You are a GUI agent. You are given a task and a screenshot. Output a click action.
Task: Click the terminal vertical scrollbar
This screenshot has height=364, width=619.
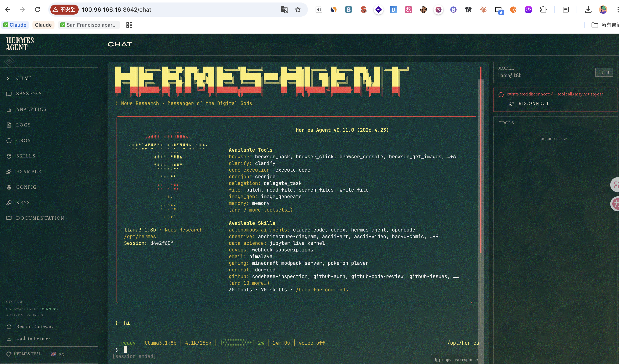481,172
